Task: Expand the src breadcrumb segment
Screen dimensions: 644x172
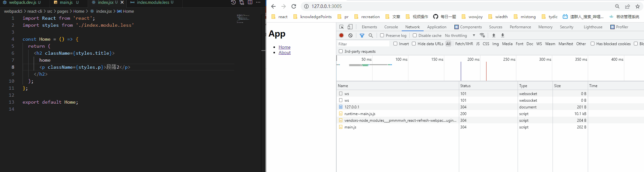Action: pos(50,11)
